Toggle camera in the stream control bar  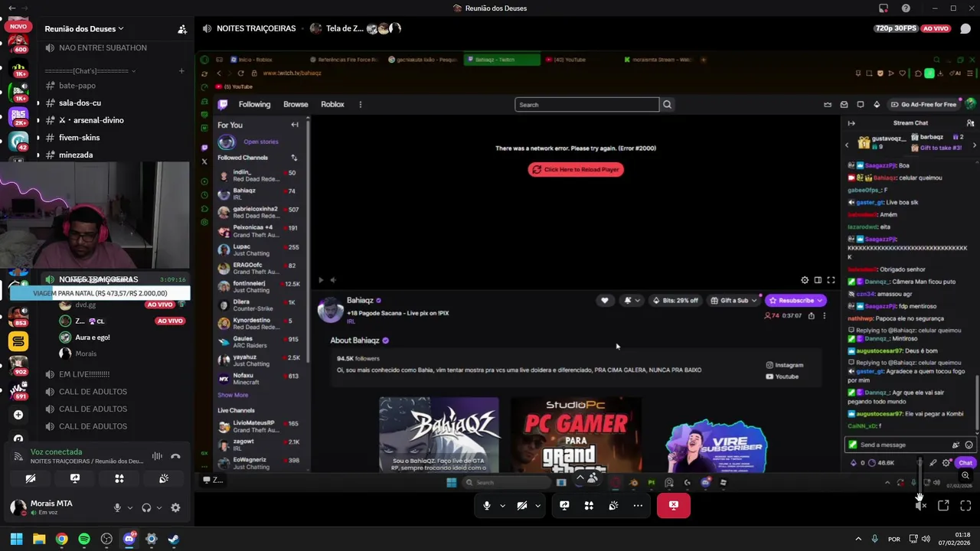(x=522, y=505)
